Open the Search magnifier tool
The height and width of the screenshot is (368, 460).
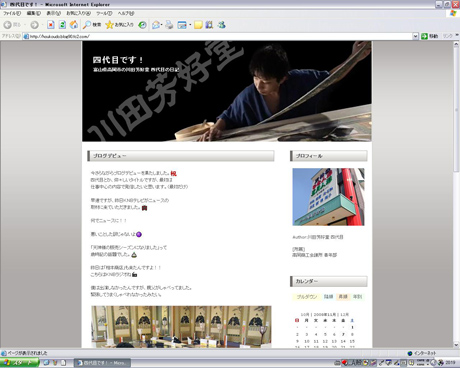[x=92, y=25]
